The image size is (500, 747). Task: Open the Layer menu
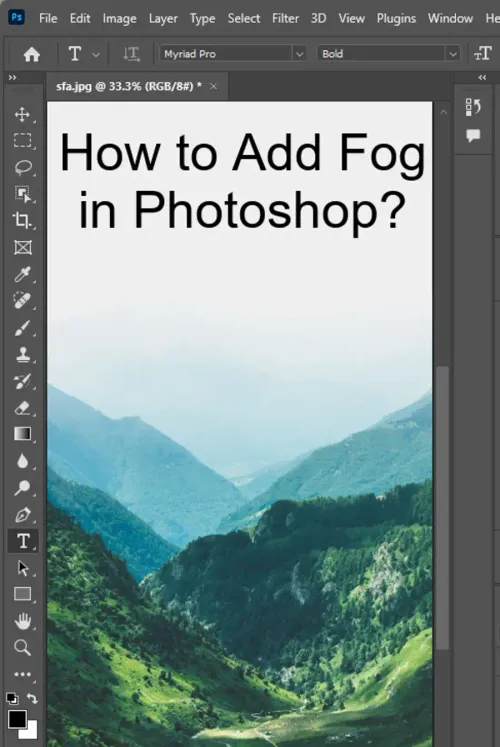163,18
